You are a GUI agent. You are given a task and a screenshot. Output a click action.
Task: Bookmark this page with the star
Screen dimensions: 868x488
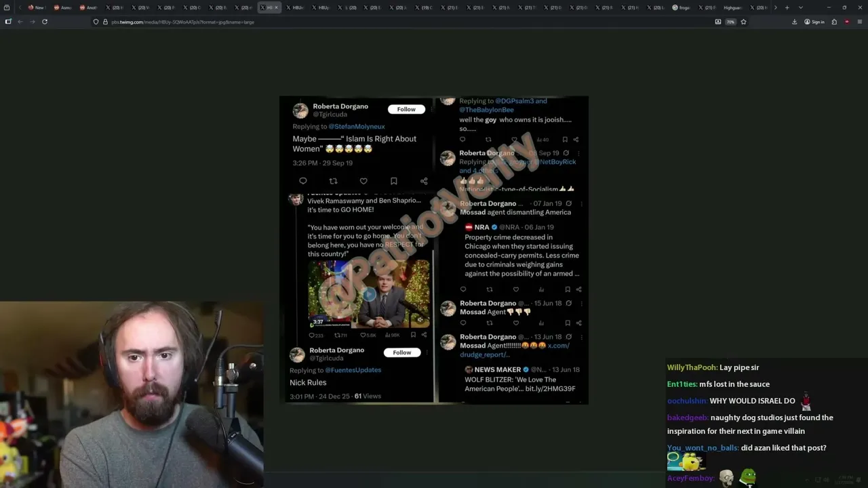(743, 22)
